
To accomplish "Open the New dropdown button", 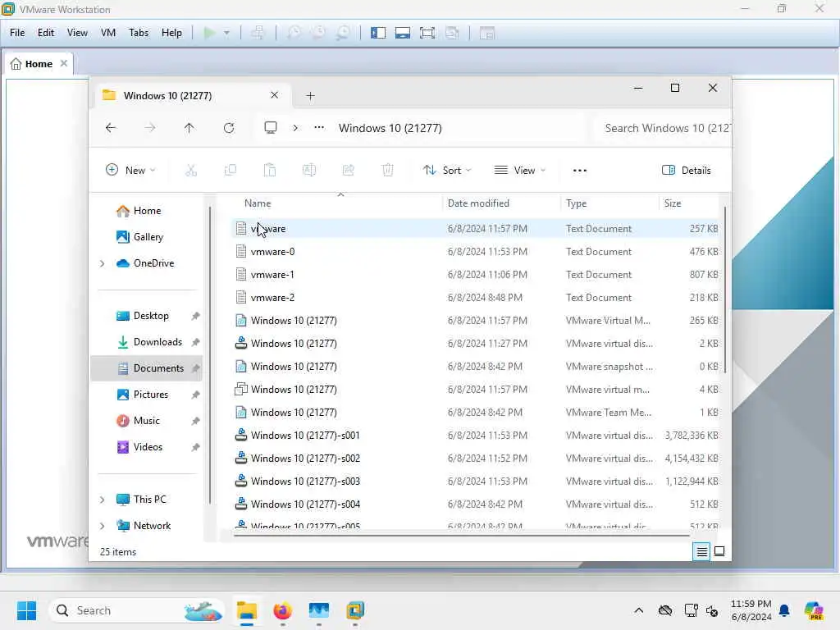I will click(x=130, y=171).
